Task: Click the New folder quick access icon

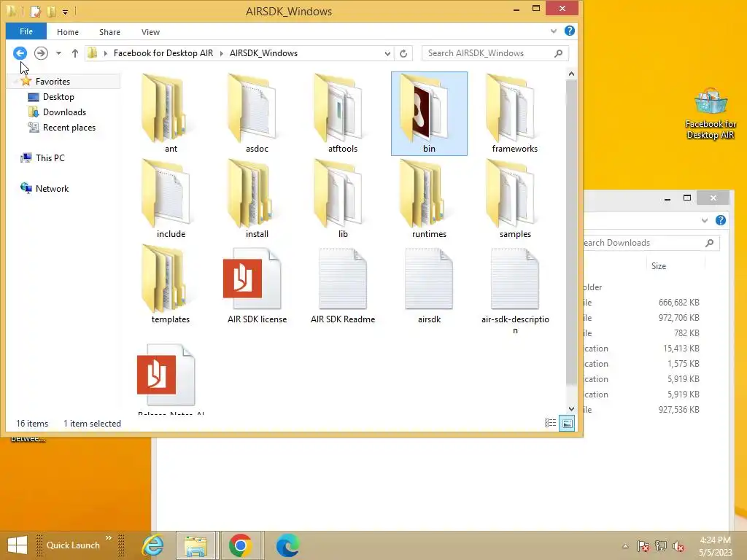Action: [51, 11]
